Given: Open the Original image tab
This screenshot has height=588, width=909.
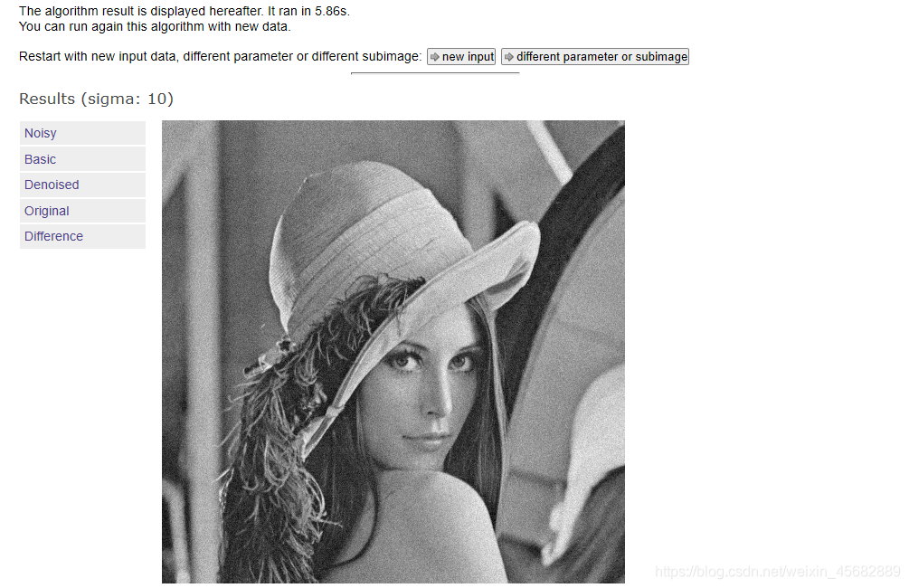Looking at the screenshot, I should [82, 211].
